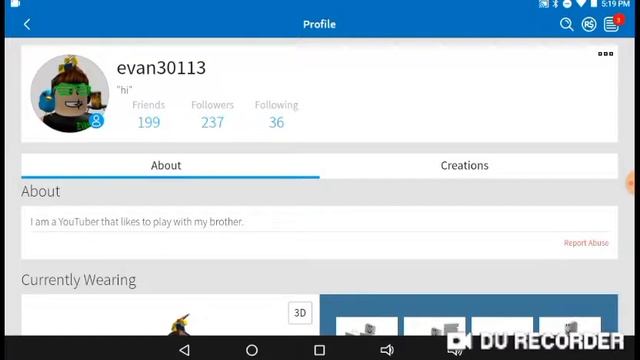Open the three-dot profile options menu

tap(605, 54)
